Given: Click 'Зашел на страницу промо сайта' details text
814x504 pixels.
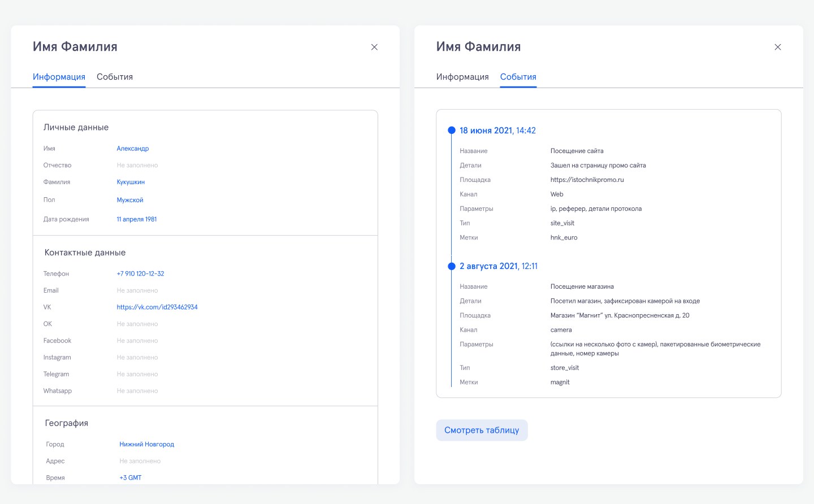Looking at the screenshot, I should 598,166.
